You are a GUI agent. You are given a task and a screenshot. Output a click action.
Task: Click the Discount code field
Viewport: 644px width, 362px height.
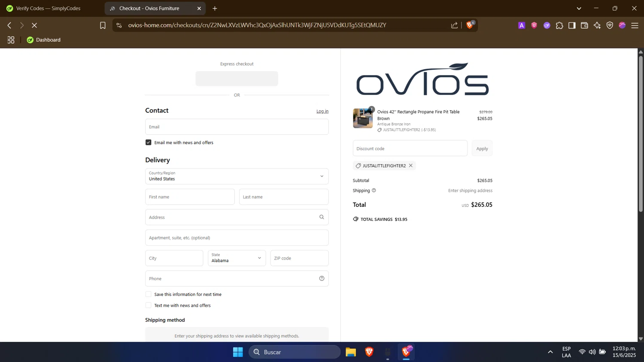(x=410, y=148)
